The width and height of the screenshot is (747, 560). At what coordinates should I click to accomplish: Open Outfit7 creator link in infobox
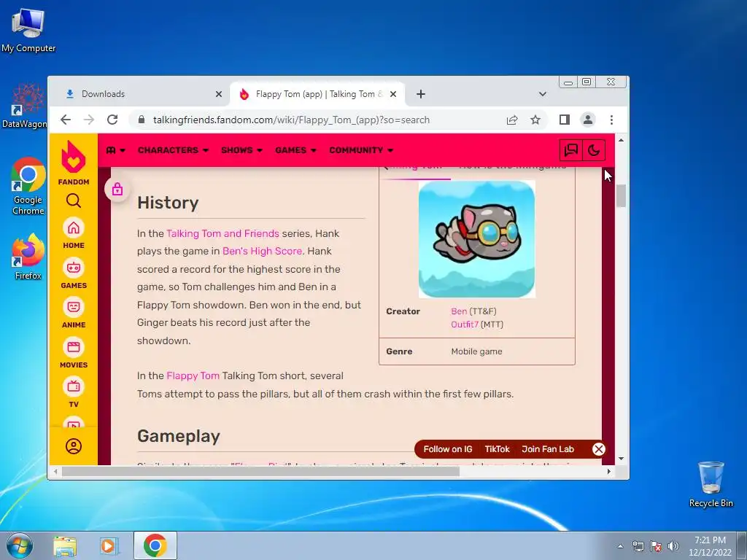click(465, 324)
